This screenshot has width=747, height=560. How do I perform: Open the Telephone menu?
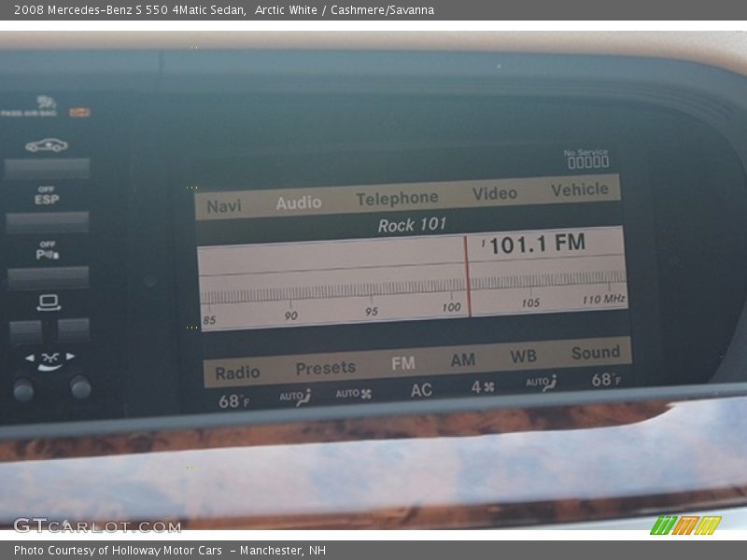pyautogui.click(x=397, y=198)
